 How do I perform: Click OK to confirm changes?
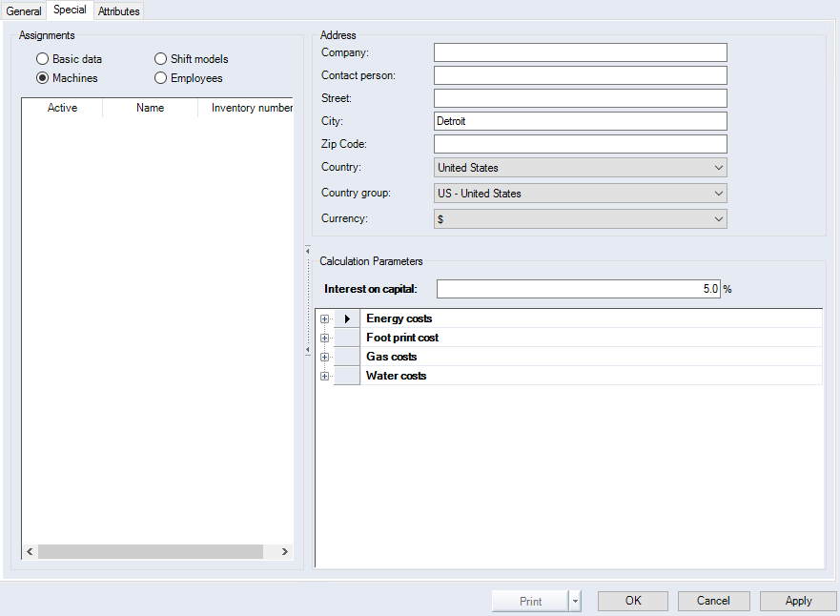[632, 601]
